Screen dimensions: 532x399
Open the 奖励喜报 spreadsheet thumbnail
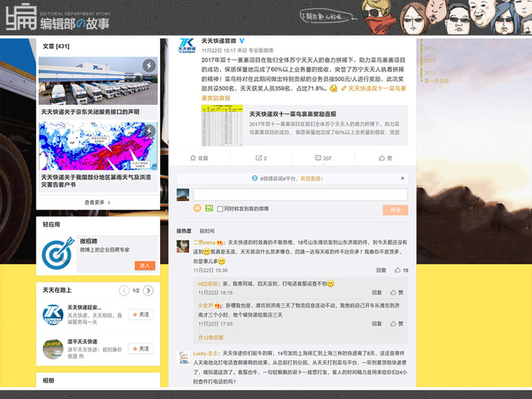222,125
